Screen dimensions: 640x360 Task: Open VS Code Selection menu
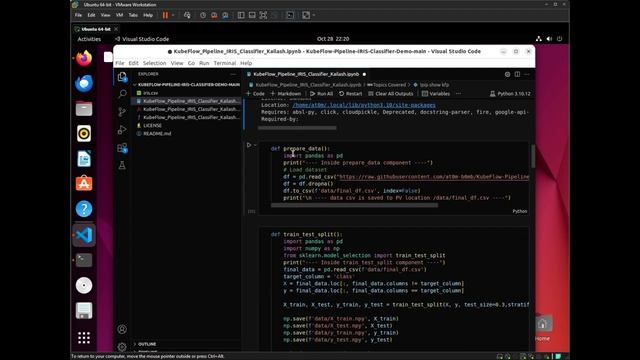coord(154,63)
